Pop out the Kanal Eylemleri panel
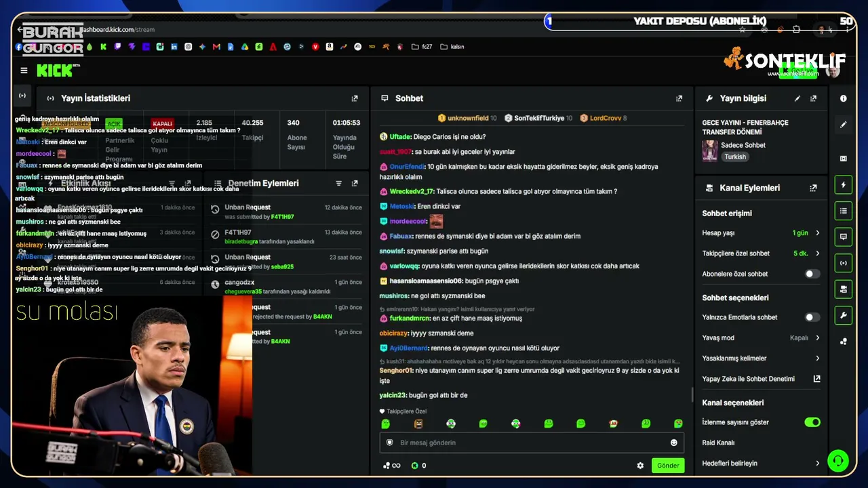Viewport: 868px width, 488px height. point(813,188)
